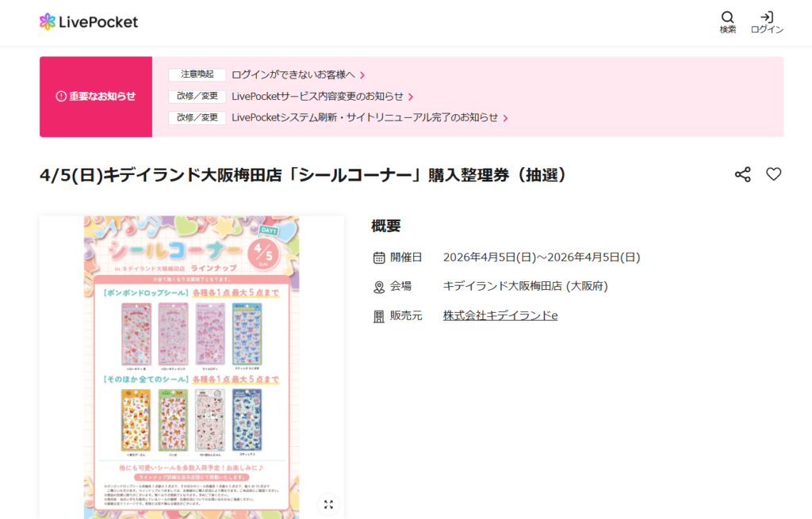
Task: Open the システム刷新・サイトリニューアル完了 notice
Action: pos(365,117)
